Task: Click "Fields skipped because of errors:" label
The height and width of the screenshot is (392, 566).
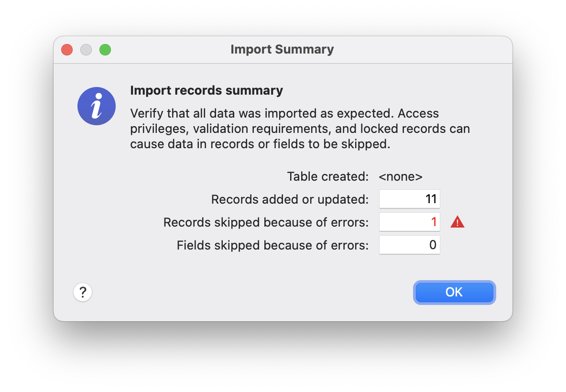Action: click(272, 245)
